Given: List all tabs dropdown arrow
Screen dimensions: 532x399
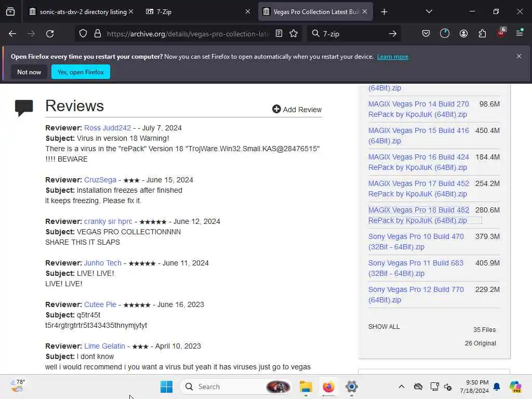Looking at the screenshot, I should click(429, 12).
